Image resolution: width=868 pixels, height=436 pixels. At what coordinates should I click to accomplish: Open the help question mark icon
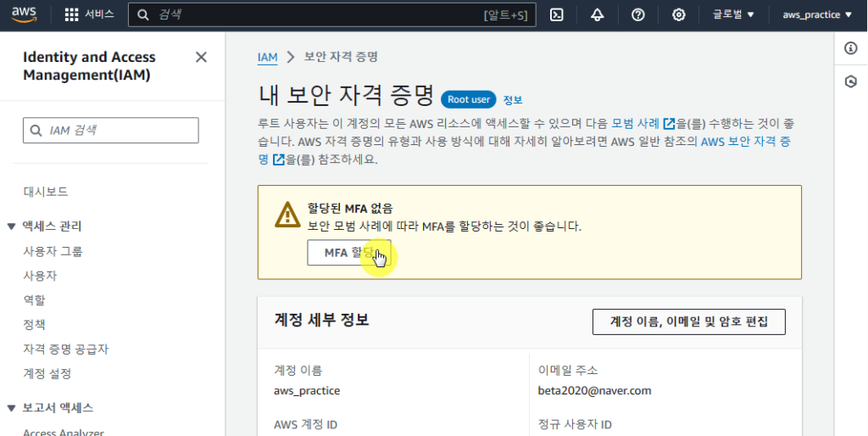pyautogui.click(x=637, y=15)
